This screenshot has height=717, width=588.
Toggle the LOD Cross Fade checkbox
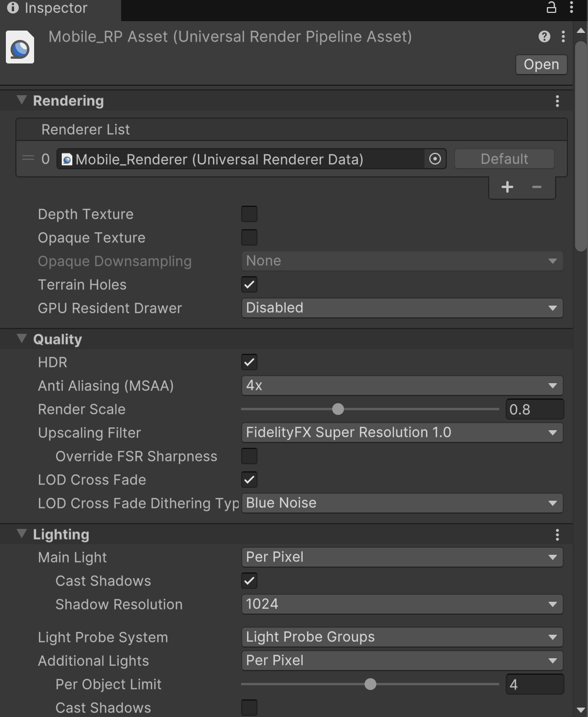click(x=249, y=480)
